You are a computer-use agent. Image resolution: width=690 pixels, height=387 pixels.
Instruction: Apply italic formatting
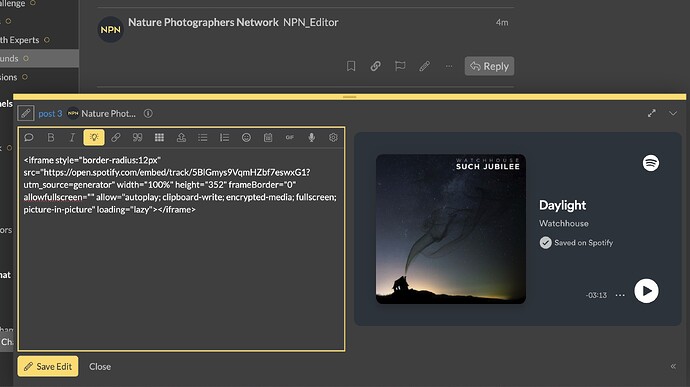pos(72,137)
